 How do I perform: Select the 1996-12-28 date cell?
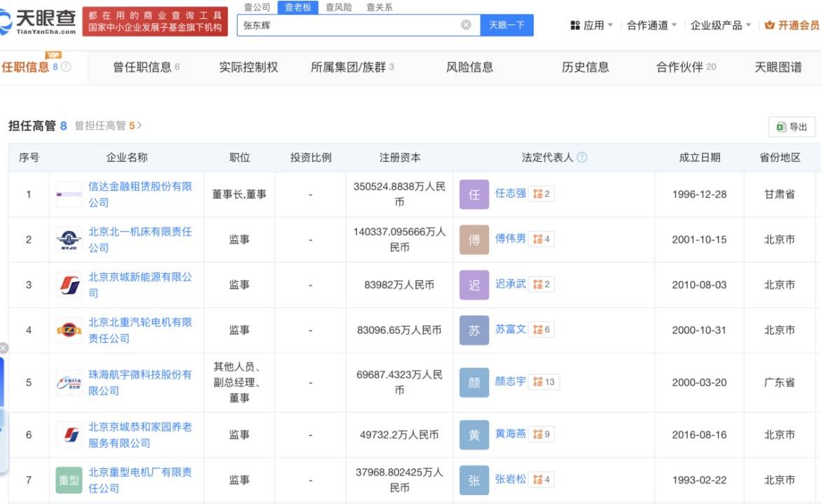coord(699,194)
